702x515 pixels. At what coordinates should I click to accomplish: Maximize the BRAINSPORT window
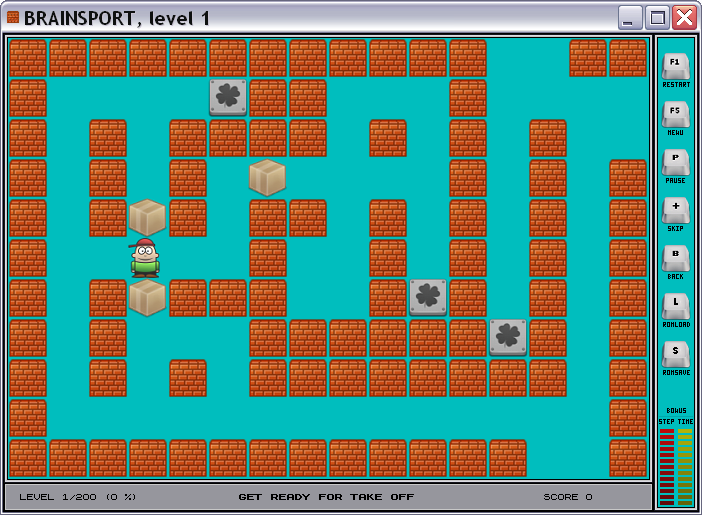click(x=657, y=18)
